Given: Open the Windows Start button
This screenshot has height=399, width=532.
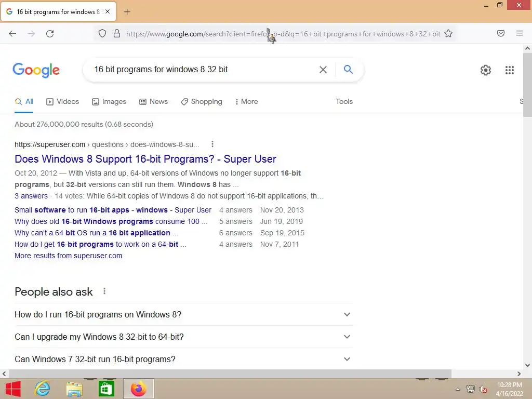Looking at the screenshot, I should pyautogui.click(x=13, y=389).
